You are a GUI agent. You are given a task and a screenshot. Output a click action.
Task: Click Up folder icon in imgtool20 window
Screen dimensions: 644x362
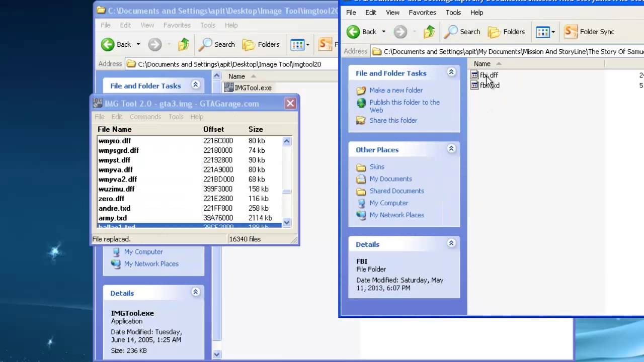[x=184, y=44]
